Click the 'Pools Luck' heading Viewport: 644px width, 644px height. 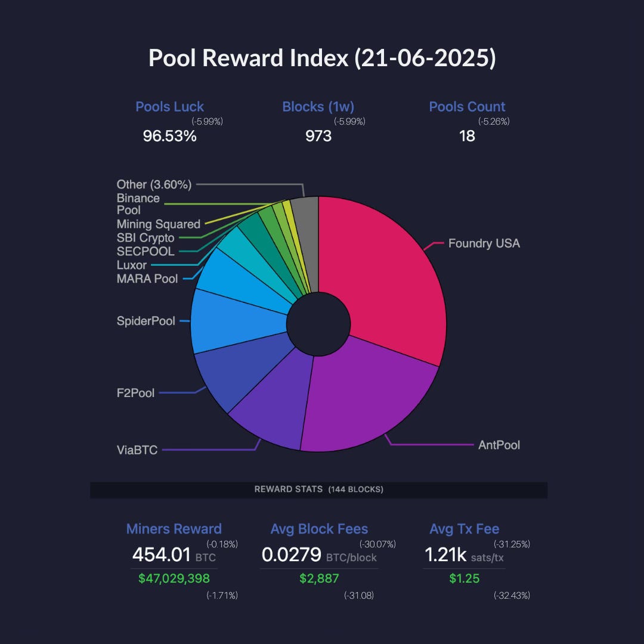(x=169, y=107)
